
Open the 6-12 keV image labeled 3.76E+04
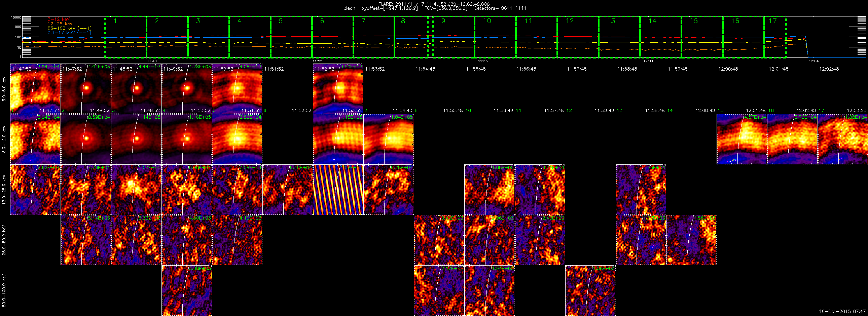coord(793,139)
